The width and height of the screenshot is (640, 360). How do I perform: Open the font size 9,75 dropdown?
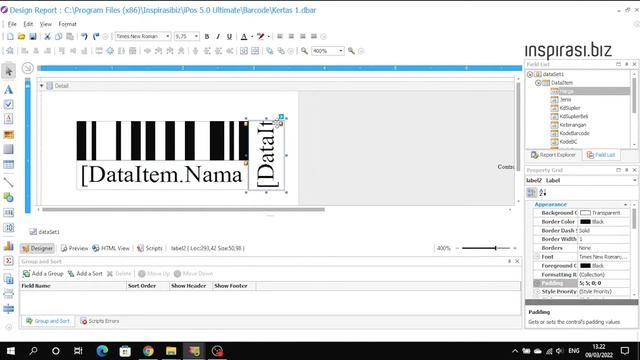click(196, 36)
